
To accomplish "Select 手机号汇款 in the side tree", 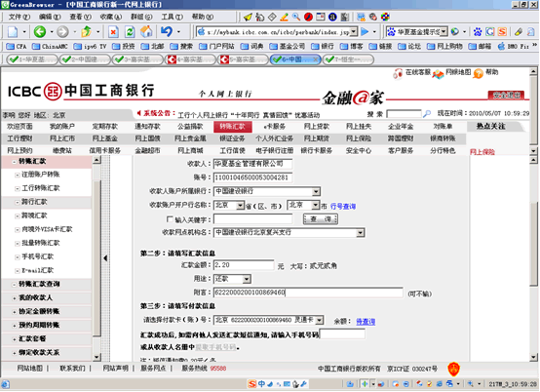I will tap(38, 256).
